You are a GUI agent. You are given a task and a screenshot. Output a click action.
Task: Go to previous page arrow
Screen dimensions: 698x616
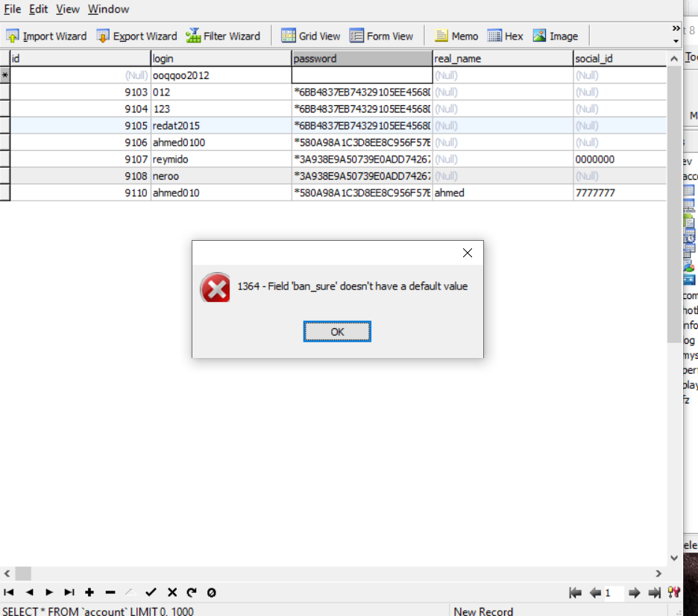pyautogui.click(x=595, y=593)
